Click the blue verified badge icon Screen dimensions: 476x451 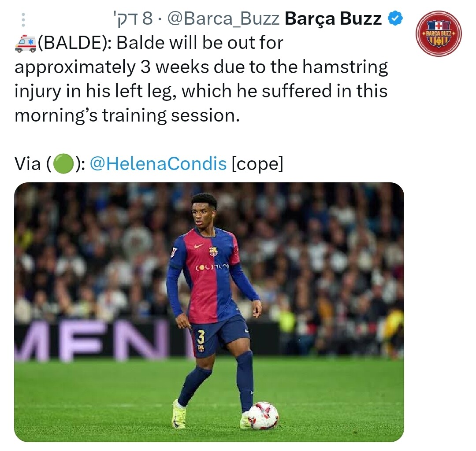click(x=395, y=18)
